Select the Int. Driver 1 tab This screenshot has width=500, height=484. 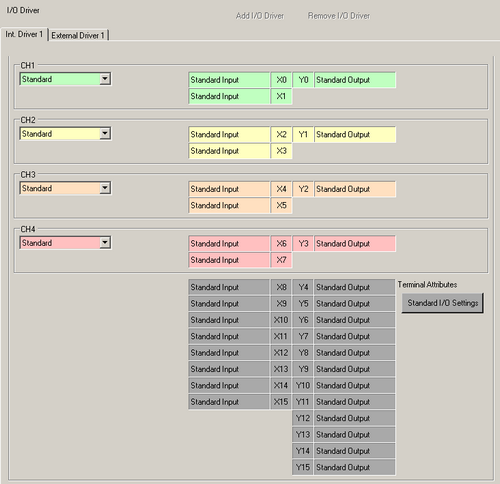pos(24,34)
